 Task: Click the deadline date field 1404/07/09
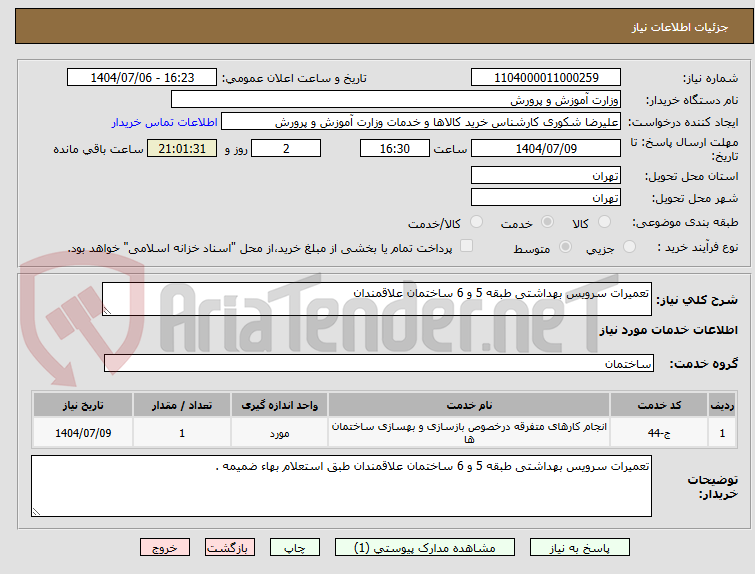546,148
